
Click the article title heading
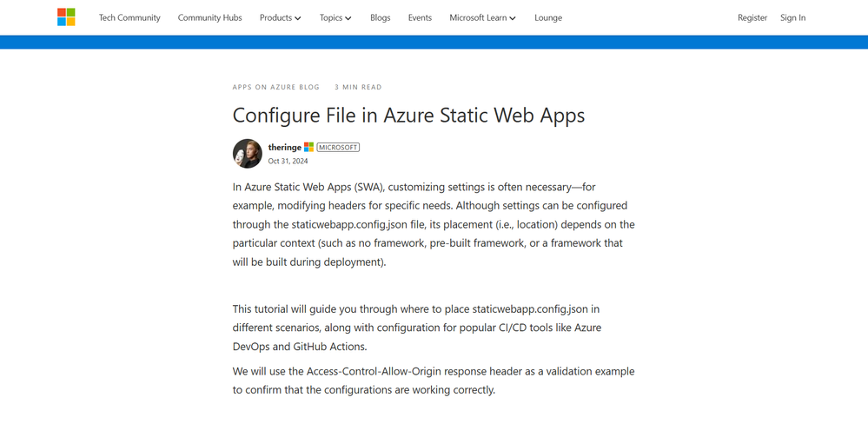[408, 116]
